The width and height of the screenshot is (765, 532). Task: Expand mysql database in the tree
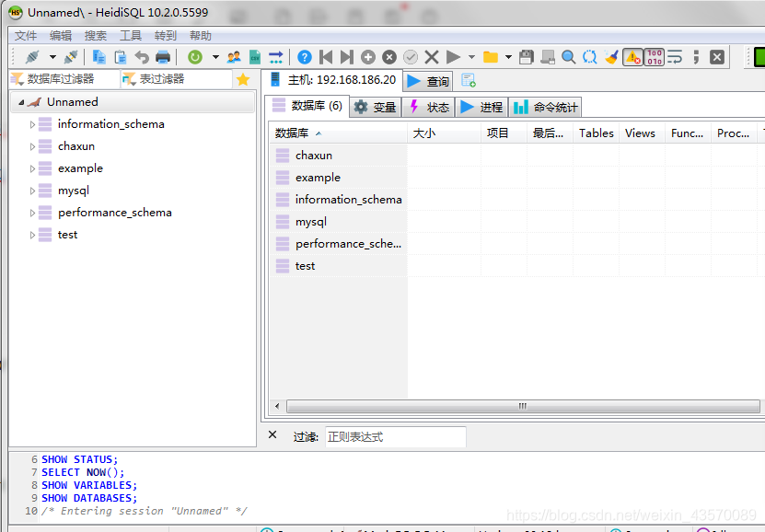[x=32, y=191]
